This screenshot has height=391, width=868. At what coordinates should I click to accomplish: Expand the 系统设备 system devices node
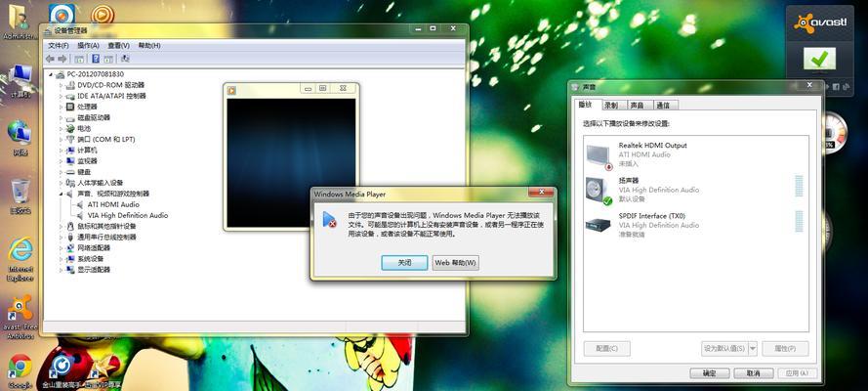click(62, 259)
